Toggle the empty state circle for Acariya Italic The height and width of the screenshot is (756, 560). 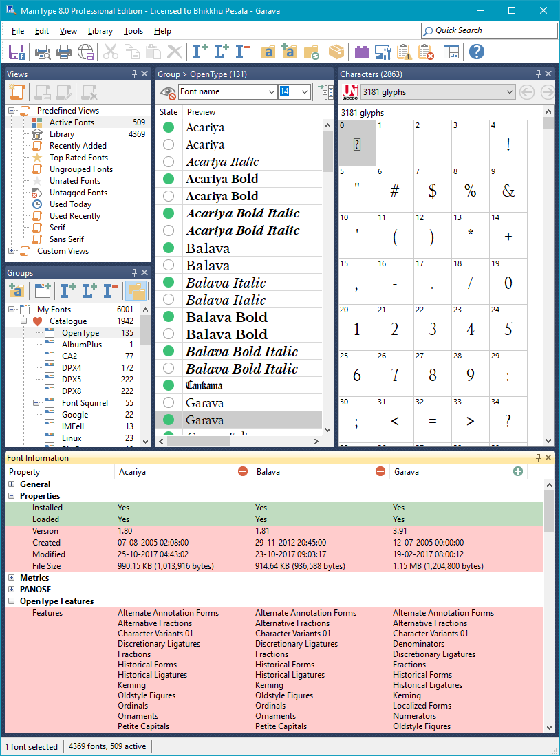[169, 162]
